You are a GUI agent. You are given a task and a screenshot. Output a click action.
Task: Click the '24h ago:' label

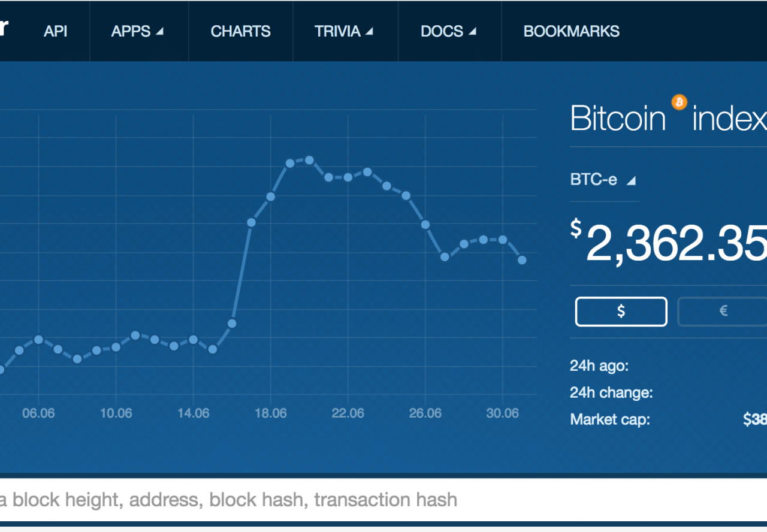pyautogui.click(x=599, y=365)
